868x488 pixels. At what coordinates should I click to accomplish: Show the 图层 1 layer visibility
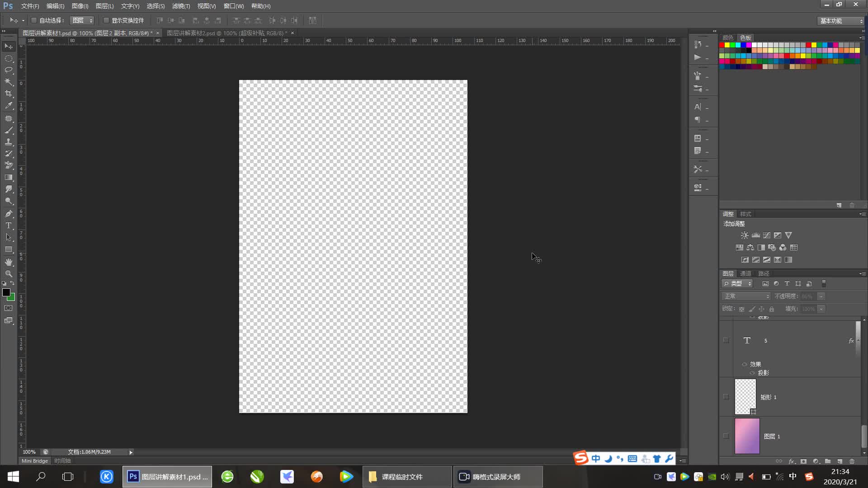[x=726, y=436]
